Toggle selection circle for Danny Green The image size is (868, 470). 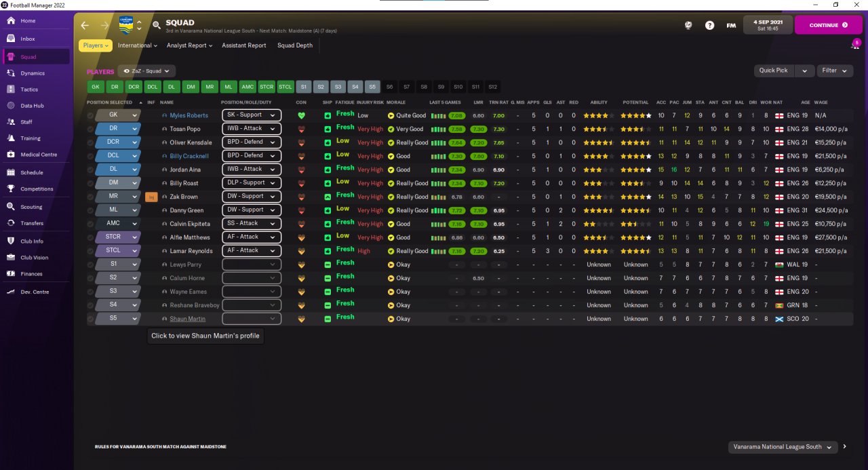click(90, 210)
